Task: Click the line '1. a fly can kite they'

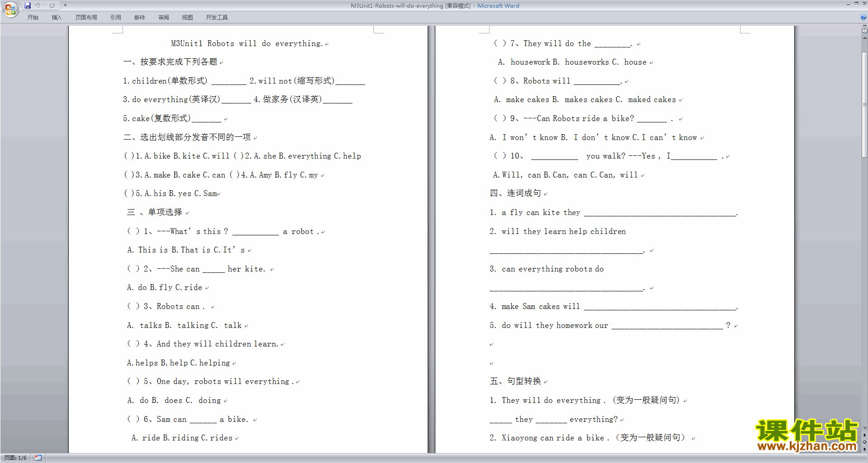Action: coord(613,212)
